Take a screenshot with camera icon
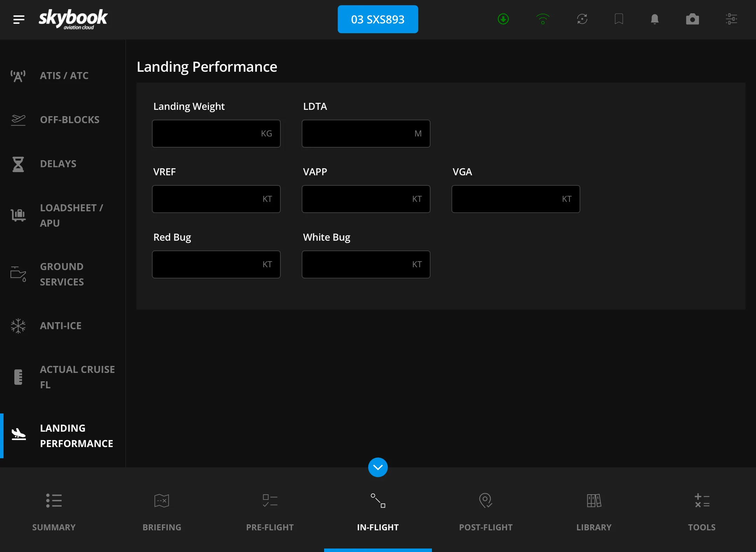 [x=692, y=19]
